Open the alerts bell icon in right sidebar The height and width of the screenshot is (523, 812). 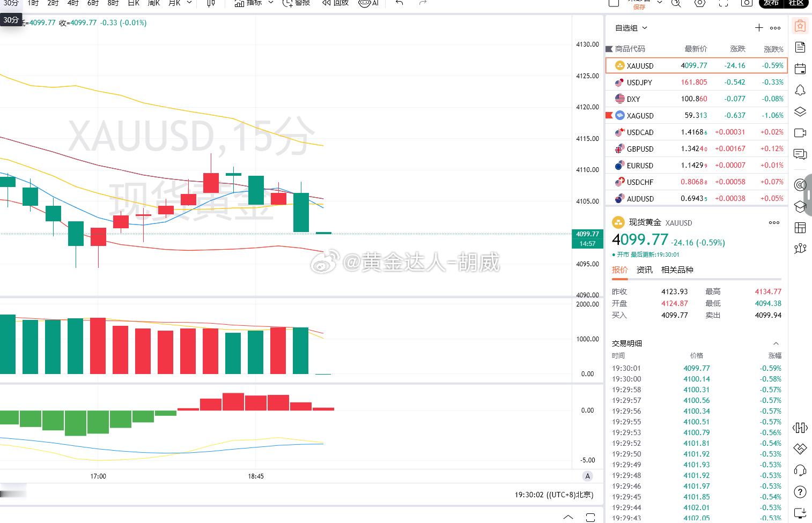(800, 90)
